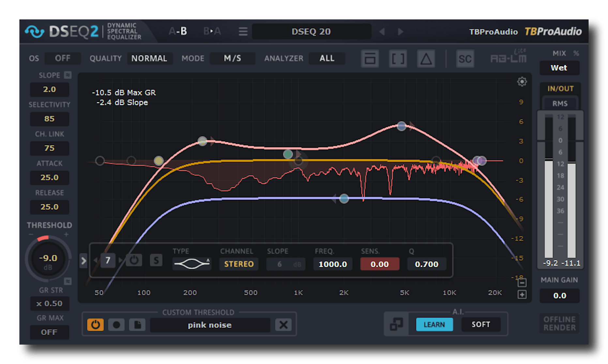
Task: Open the graph display settings gear
Action: tap(522, 82)
